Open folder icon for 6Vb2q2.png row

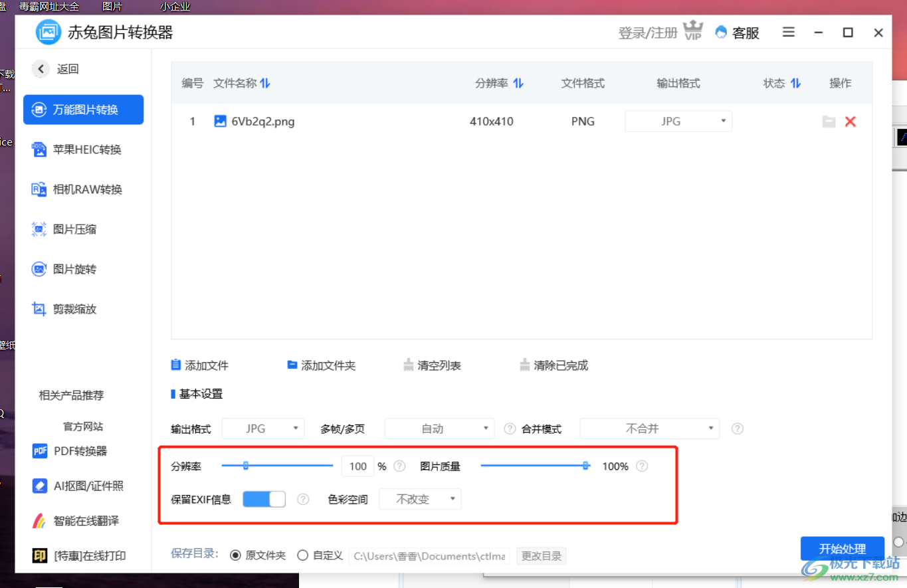(829, 122)
